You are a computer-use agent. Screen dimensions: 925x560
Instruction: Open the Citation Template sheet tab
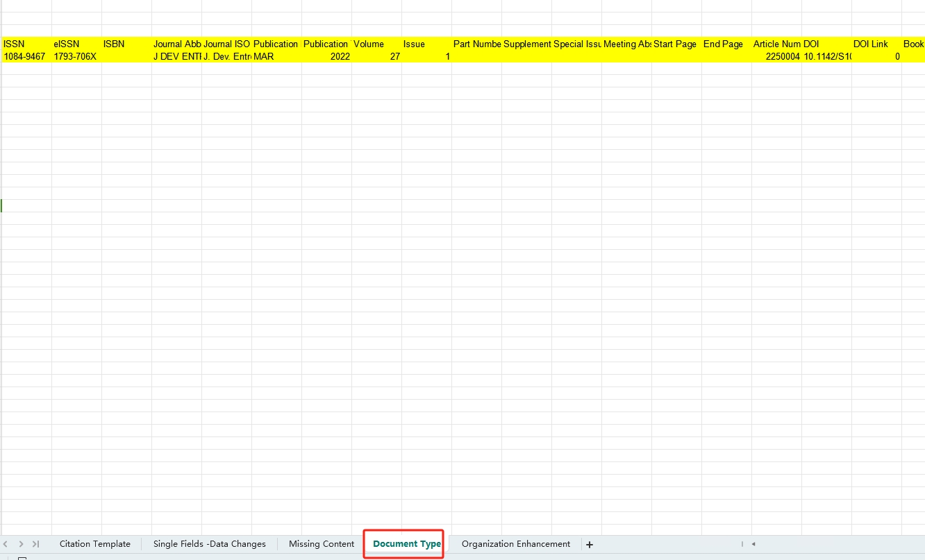tap(94, 544)
